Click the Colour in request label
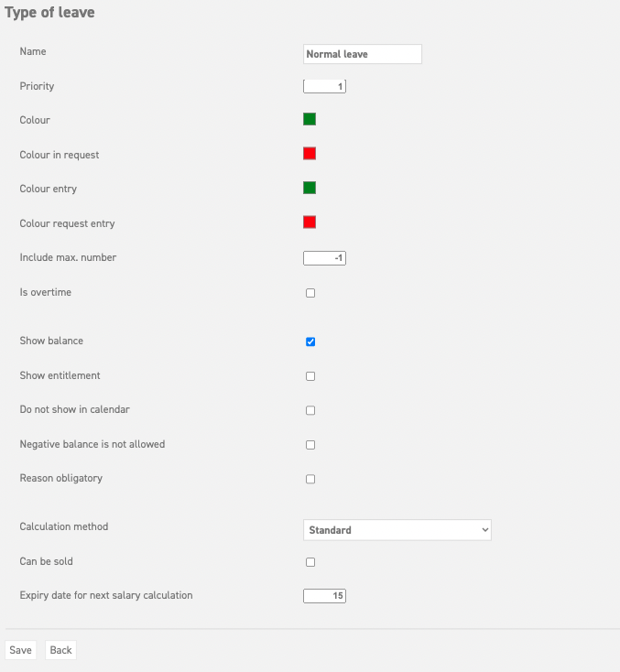This screenshot has width=620, height=672. [x=60, y=155]
